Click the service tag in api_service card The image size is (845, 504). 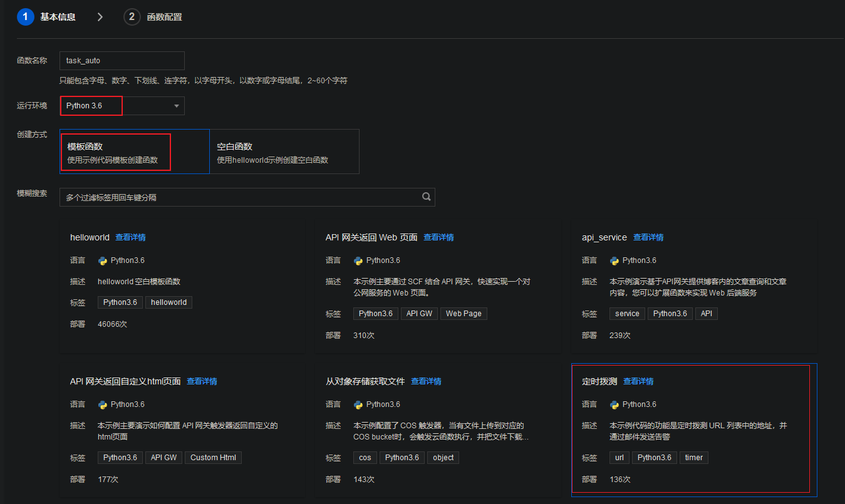click(x=627, y=314)
